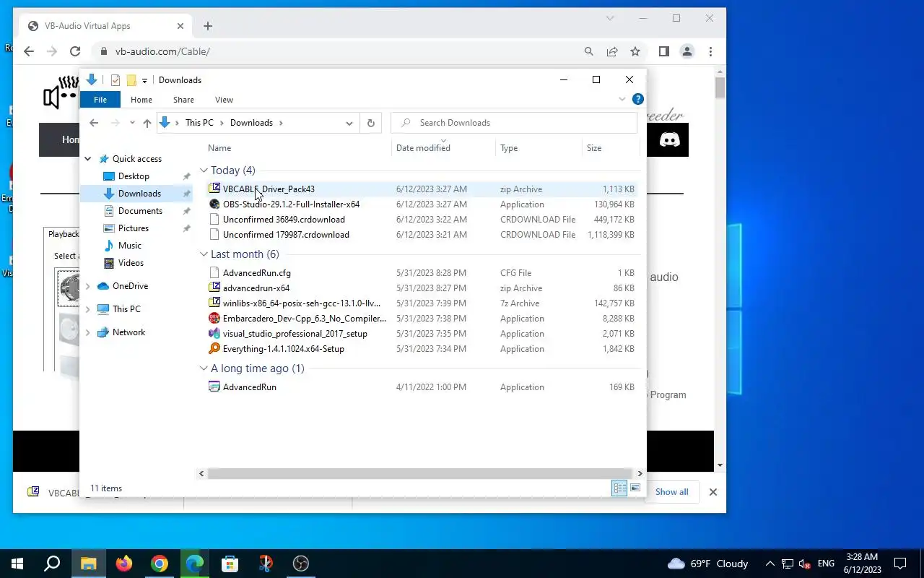Select VB-Audio Virtual Apps Chrome tab

click(x=106, y=26)
